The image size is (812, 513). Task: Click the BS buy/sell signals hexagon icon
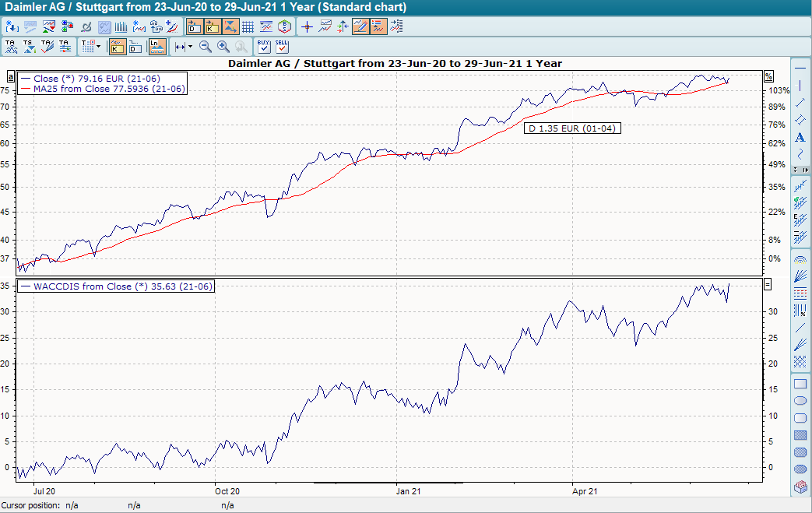tap(284, 26)
